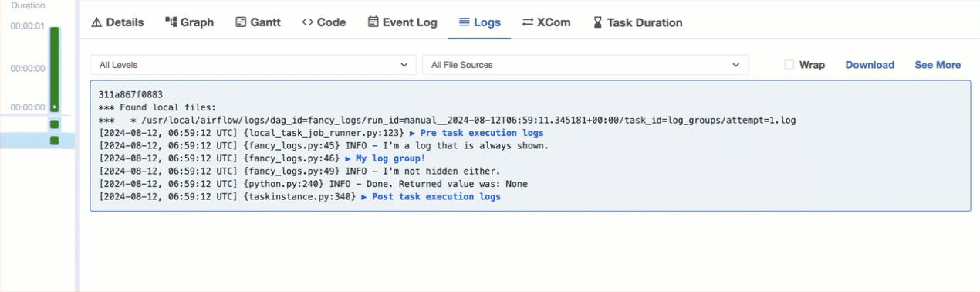The height and width of the screenshot is (292, 980).
Task: Open the All Levels dropdown
Action: pyautogui.click(x=253, y=65)
